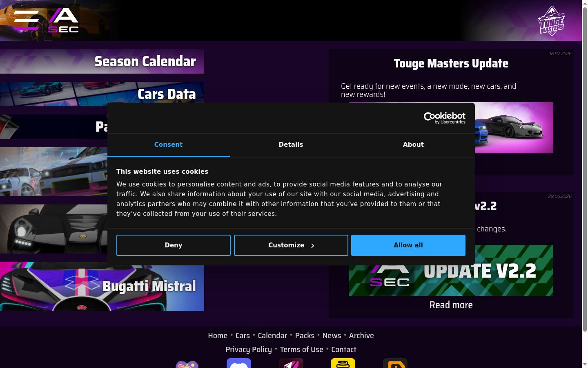Deny cookies in the consent dialog
This screenshot has width=588, height=368.
(174, 245)
